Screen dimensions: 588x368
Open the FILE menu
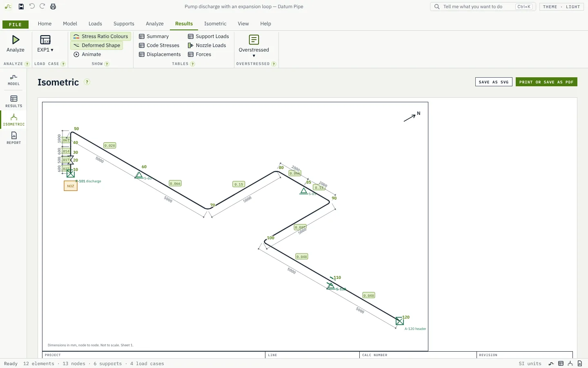[16, 25]
